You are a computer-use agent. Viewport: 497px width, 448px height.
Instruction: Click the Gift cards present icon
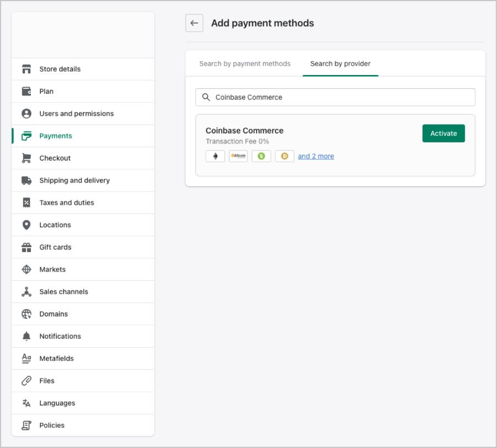27,247
